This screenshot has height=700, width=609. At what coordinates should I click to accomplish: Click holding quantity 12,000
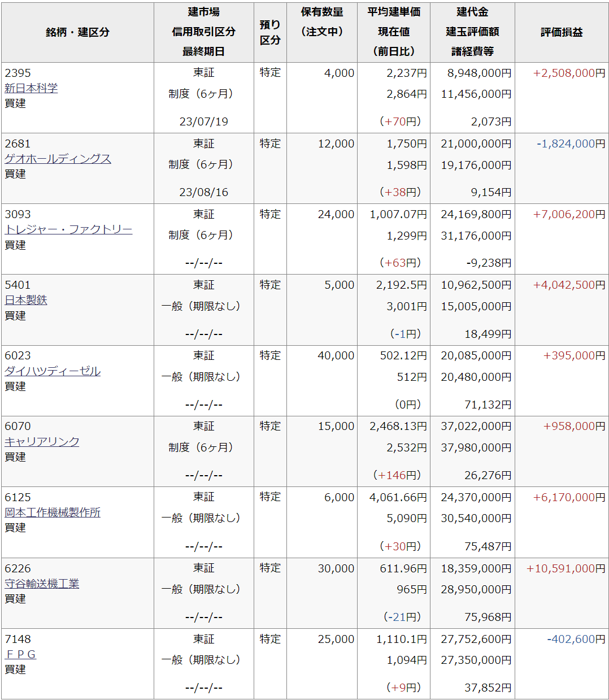336,144
